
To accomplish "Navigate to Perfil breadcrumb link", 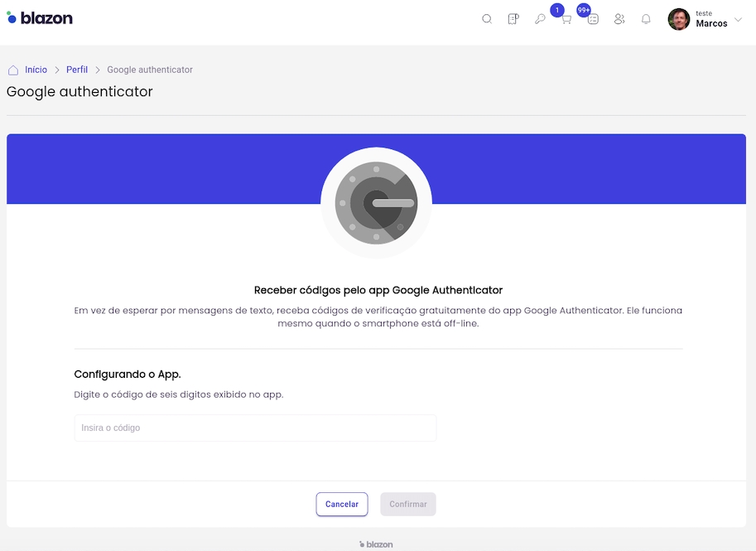I will click(77, 70).
